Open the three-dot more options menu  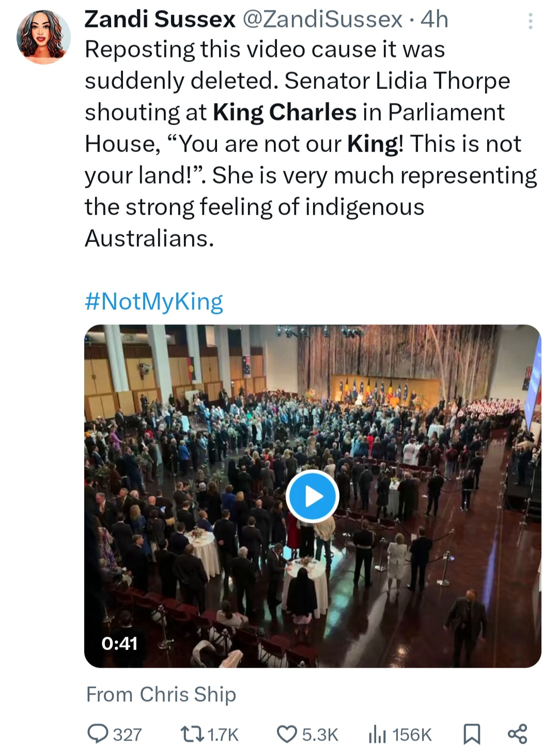pos(530,21)
